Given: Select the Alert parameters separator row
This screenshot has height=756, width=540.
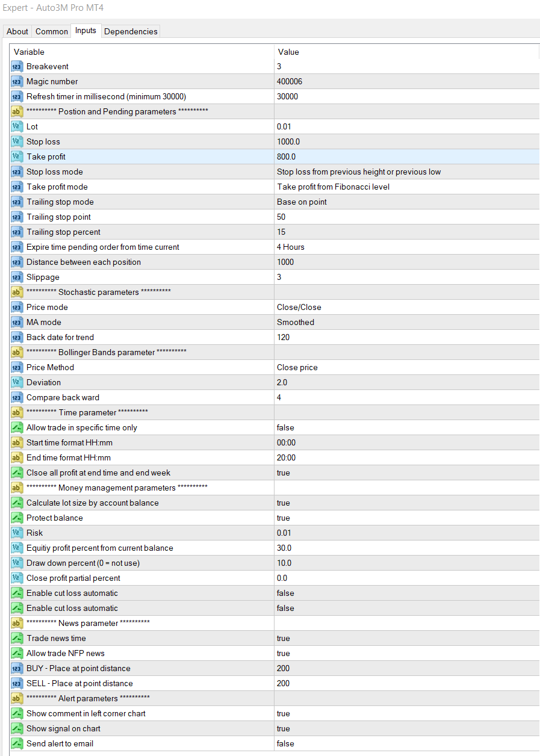Looking at the screenshot, I should click(x=275, y=698).
